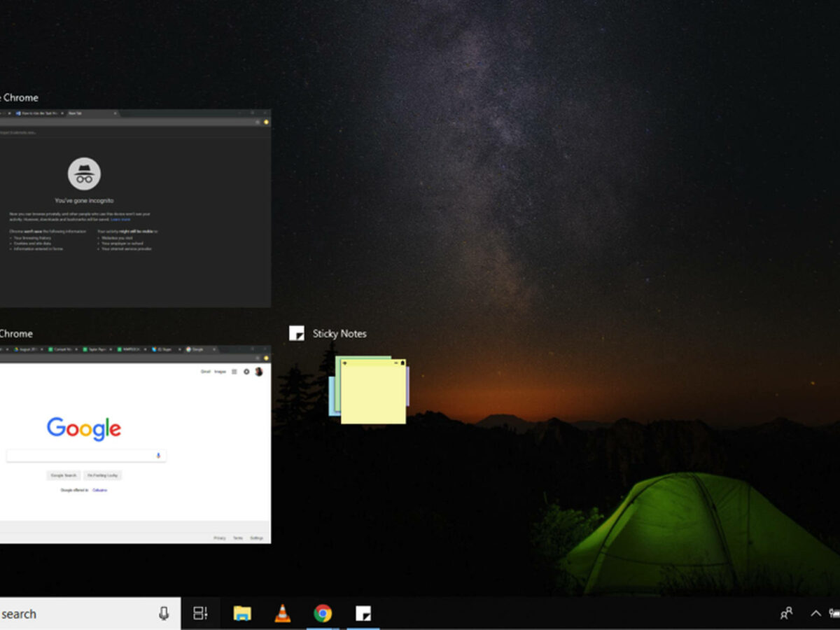840x630 pixels.
Task: Click the Chrome icon in the taskbar
Action: [323, 614]
